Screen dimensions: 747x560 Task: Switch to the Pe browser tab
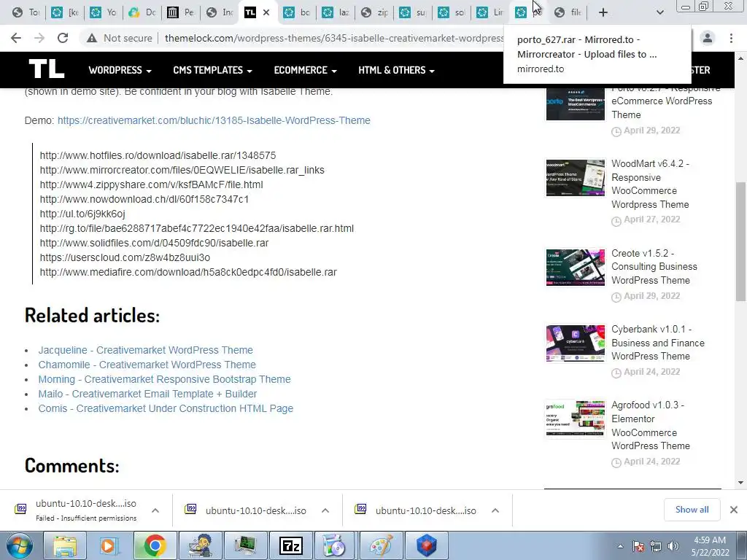coord(181,12)
